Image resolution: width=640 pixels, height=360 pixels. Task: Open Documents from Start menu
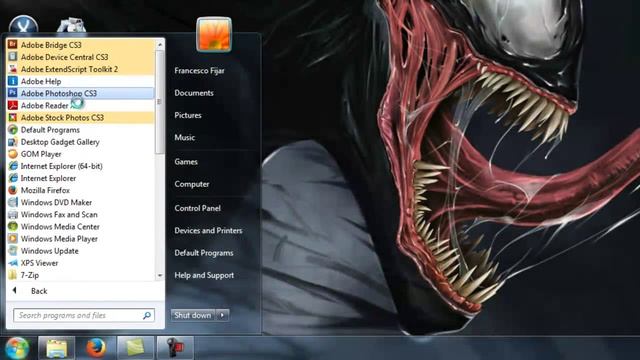(x=194, y=93)
